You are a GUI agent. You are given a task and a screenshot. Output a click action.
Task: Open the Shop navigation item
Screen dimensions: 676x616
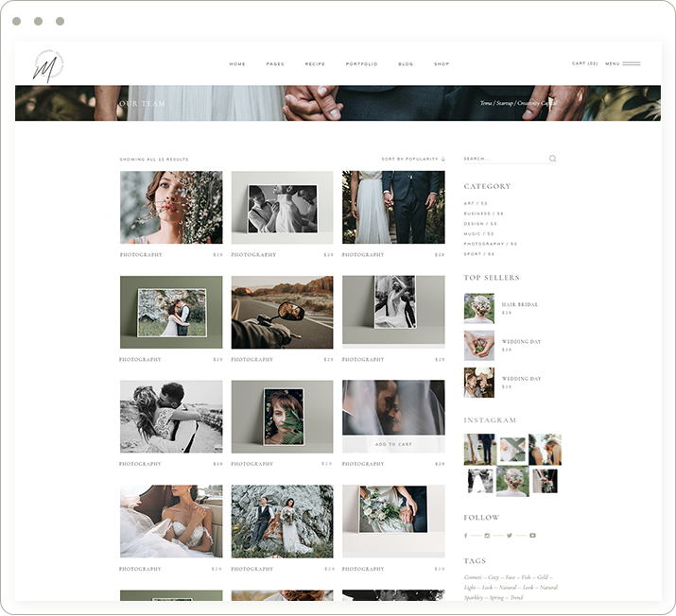(442, 64)
